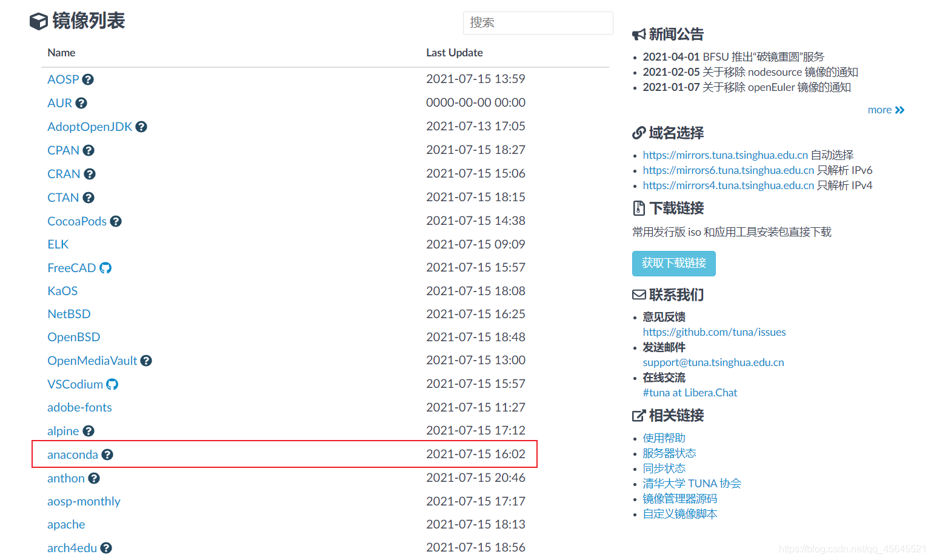This screenshot has height=560, width=931.
Task: Open the CRAN mirror link
Action: (x=64, y=174)
